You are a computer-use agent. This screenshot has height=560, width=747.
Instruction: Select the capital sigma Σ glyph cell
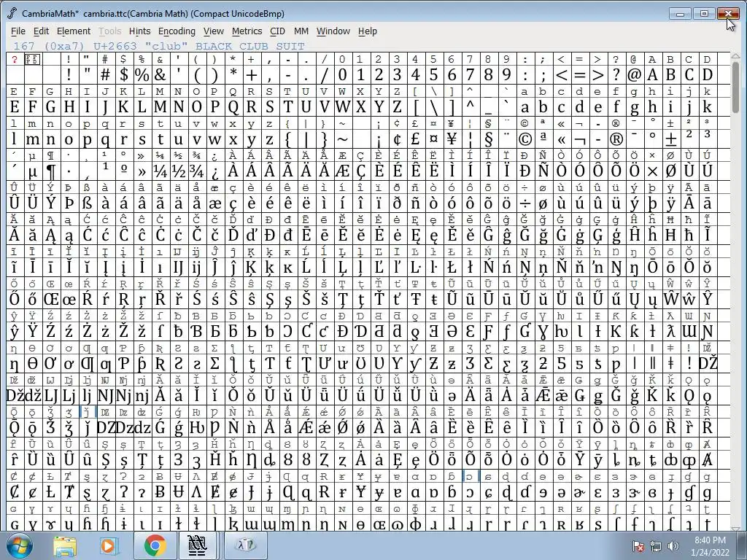click(x=215, y=364)
